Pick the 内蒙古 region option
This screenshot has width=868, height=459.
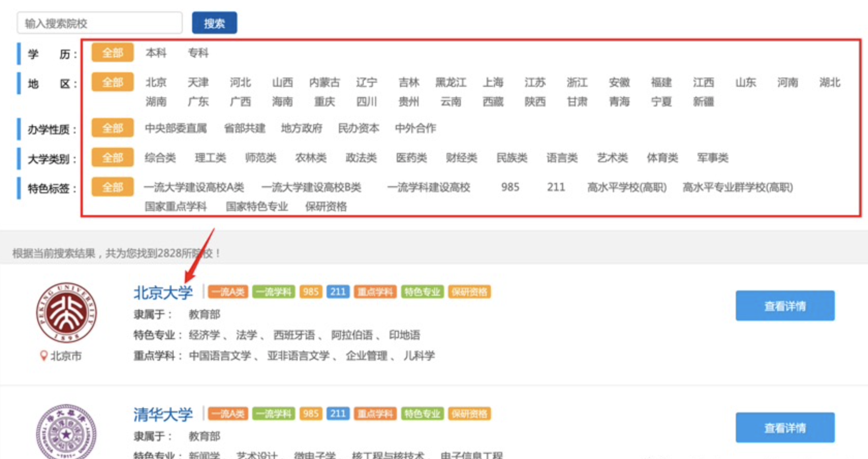[324, 82]
